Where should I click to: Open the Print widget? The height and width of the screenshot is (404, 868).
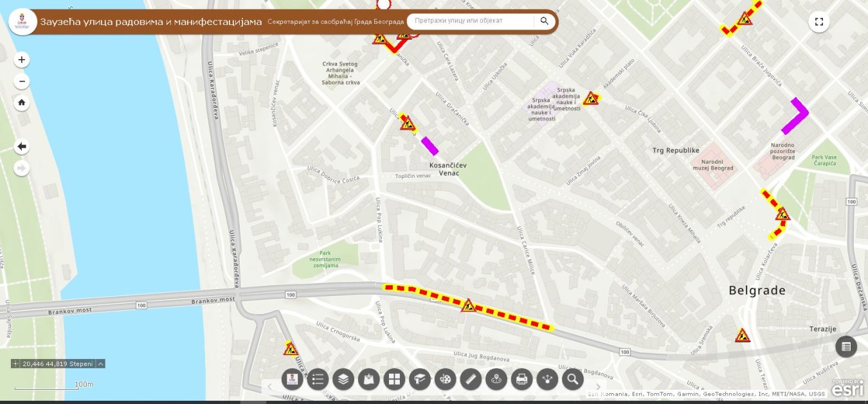[x=521, y=379]
